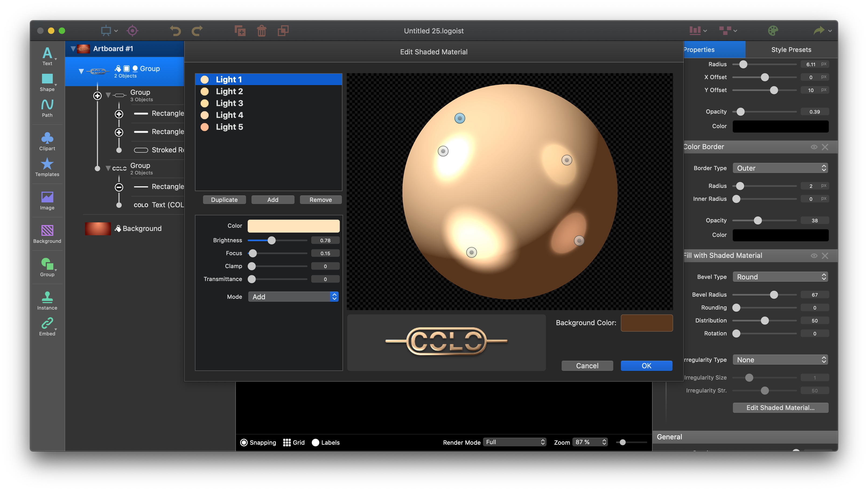Open the color palette icon

coord(773,31)
